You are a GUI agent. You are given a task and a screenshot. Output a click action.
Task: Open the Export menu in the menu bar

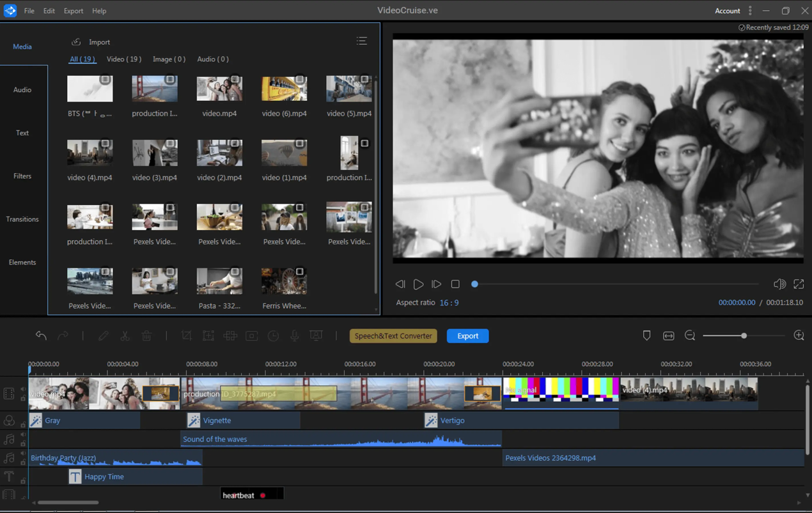click(x=73, y=11)
